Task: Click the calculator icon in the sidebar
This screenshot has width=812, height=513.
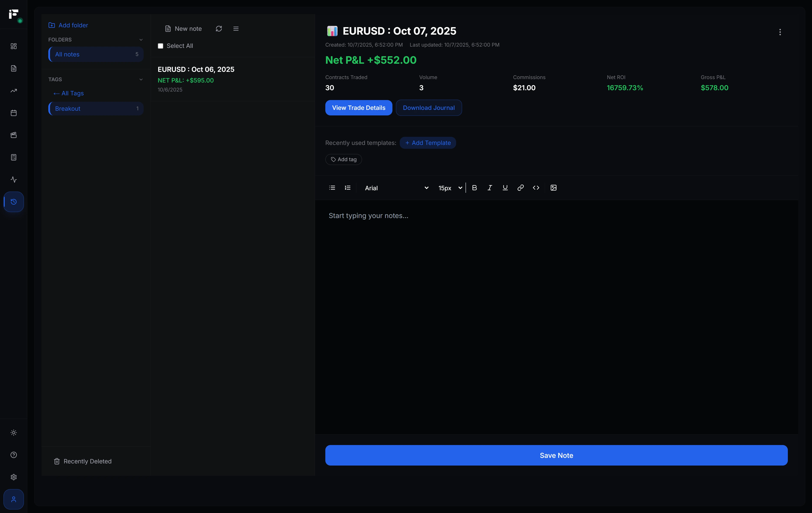Action: click(x=13, y=157)
